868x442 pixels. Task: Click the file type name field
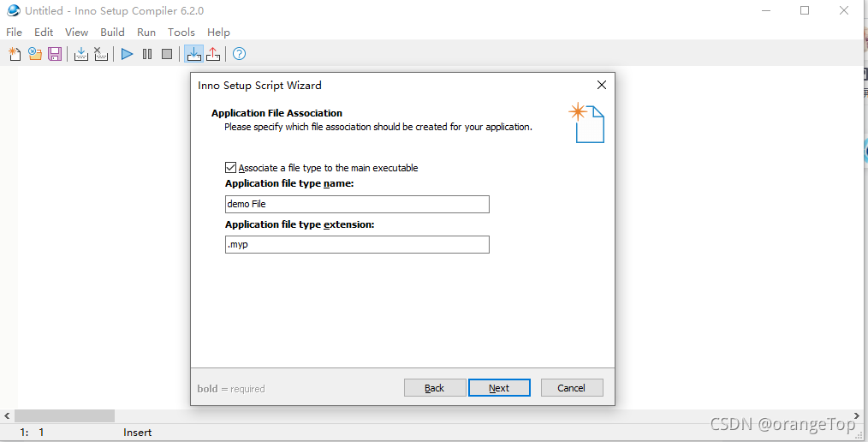tap(357, 204)
